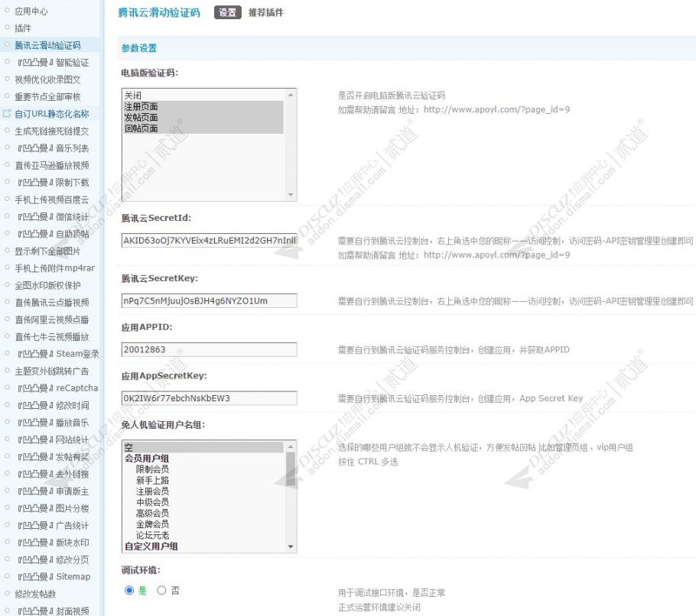Screen dimensions: 696x616
Task: Open 直传亚马逊播放视频 sidebar item
Action: 52,165
